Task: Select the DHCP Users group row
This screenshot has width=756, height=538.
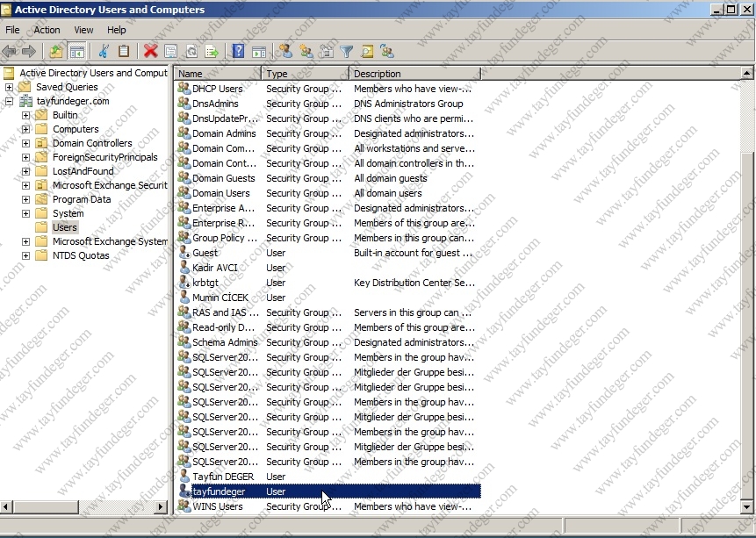Action: click(x=328, y=89)
